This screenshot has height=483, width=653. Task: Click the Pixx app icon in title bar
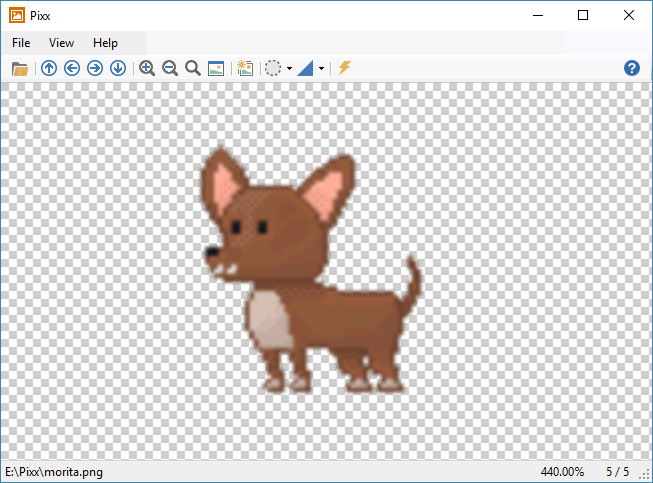coord(17,15)
